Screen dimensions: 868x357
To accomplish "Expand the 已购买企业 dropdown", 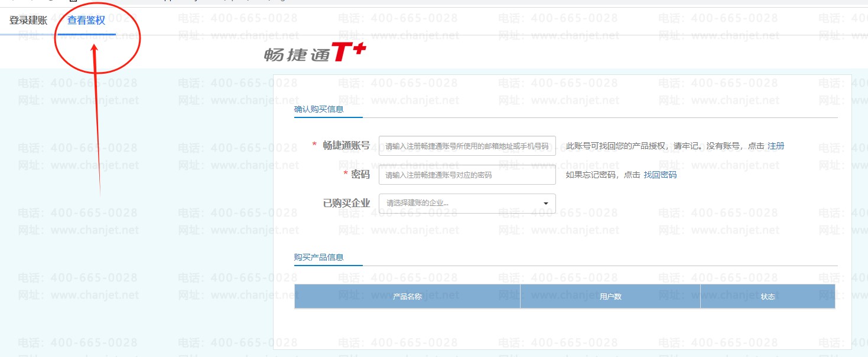I will tap(467, 203).
